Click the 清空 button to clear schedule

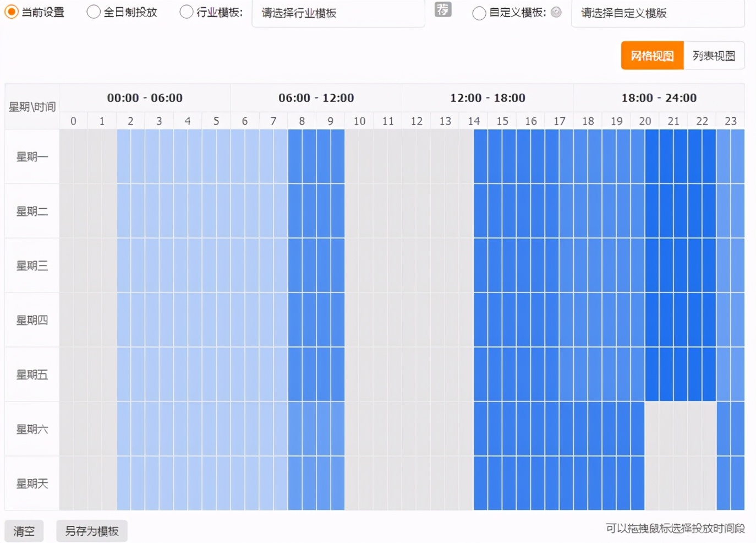[x=24, y=530]
